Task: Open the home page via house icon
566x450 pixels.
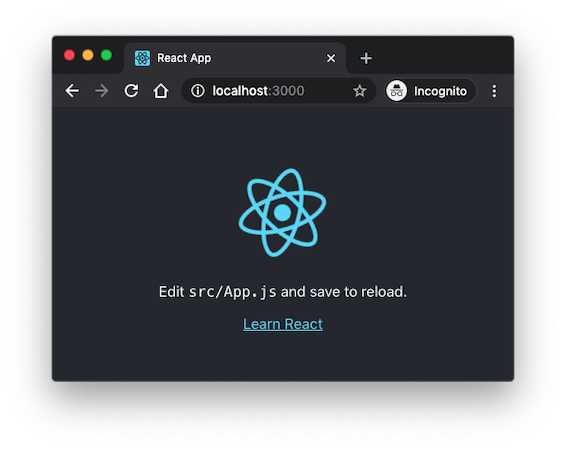Action: (161, 91)
